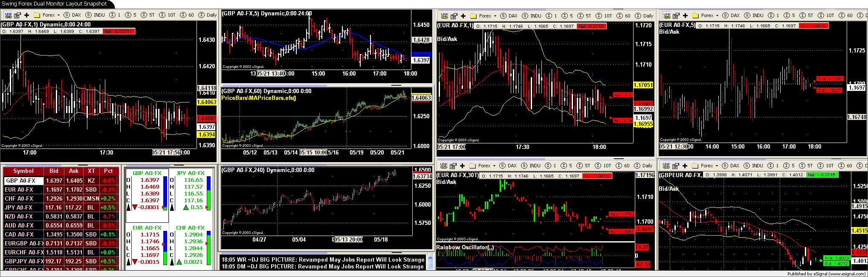The width and height of the screenshot is (868, 277).
Task: Select the GBP A0-FX row in the quote table
Action: [x=60, y=181]
